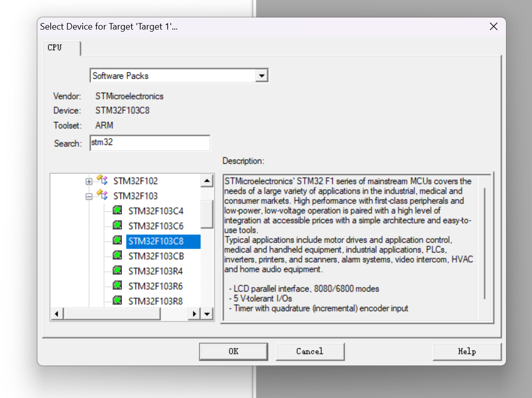Click the STM32F102 family icon

(102, 179)
